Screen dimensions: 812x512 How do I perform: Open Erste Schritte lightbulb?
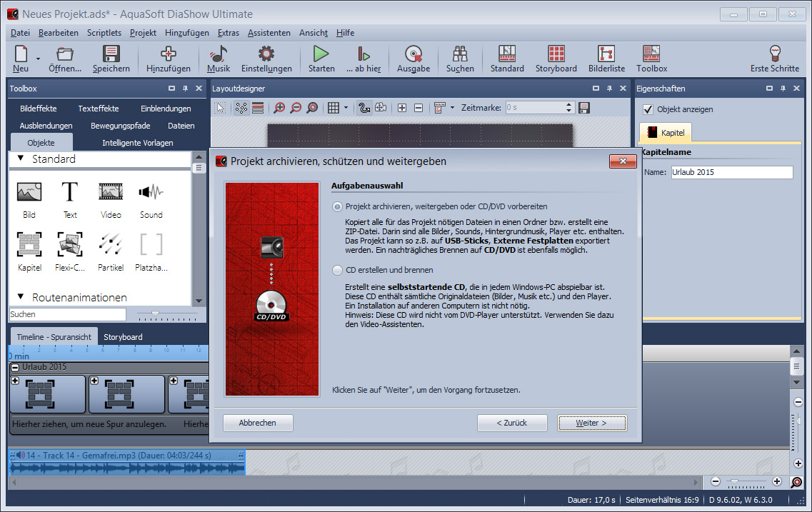(775, 59)
